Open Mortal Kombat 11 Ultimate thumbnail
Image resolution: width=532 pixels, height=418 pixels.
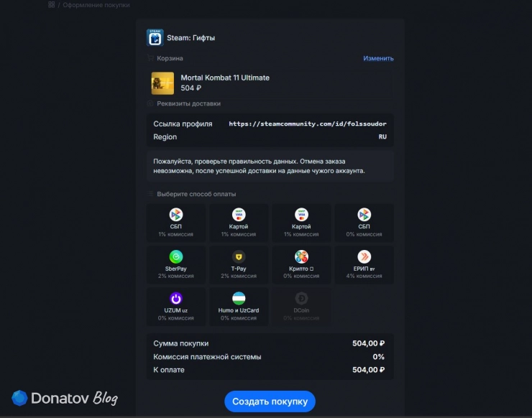click(162, 83)
